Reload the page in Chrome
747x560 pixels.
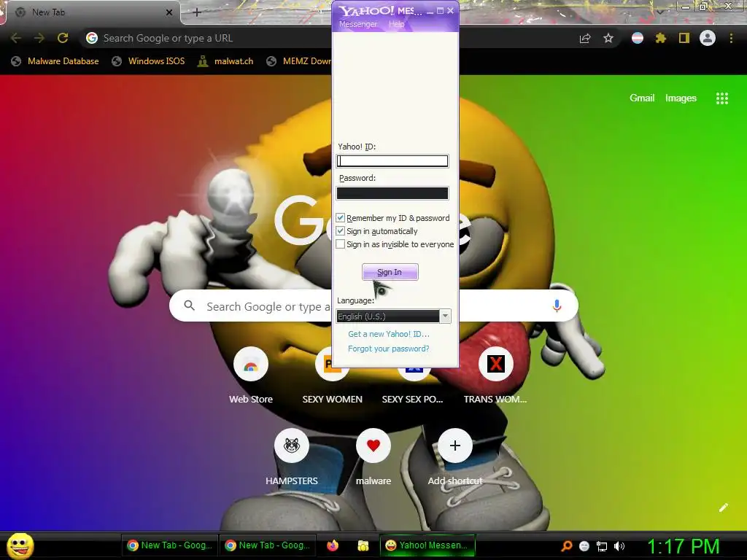point(63,38)
